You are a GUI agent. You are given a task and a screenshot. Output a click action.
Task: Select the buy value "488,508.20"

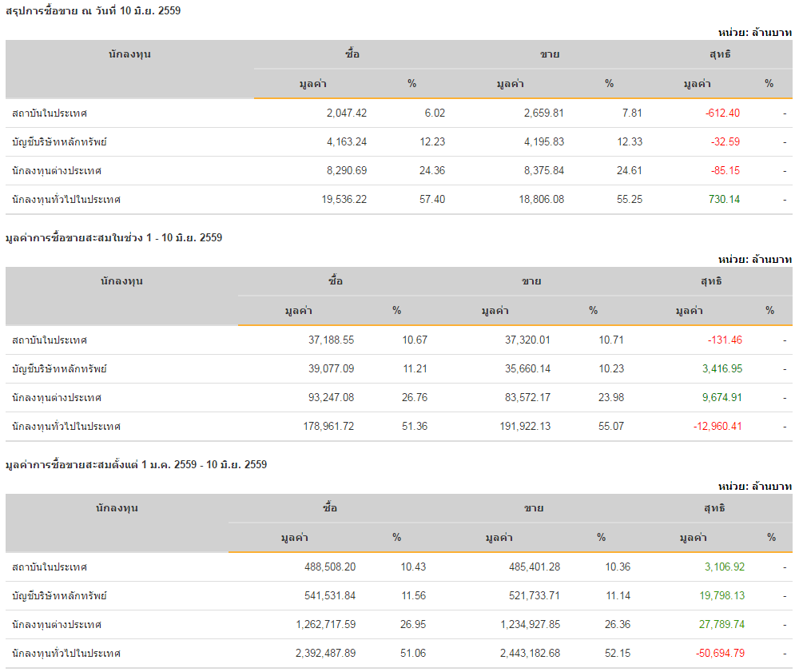(330, 567)
